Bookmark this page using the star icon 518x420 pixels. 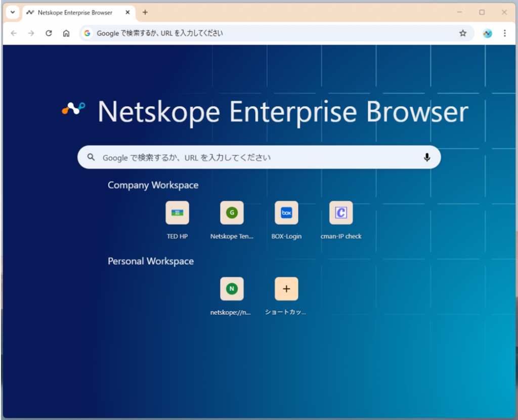pyautogui.click(x=463, y=33)
